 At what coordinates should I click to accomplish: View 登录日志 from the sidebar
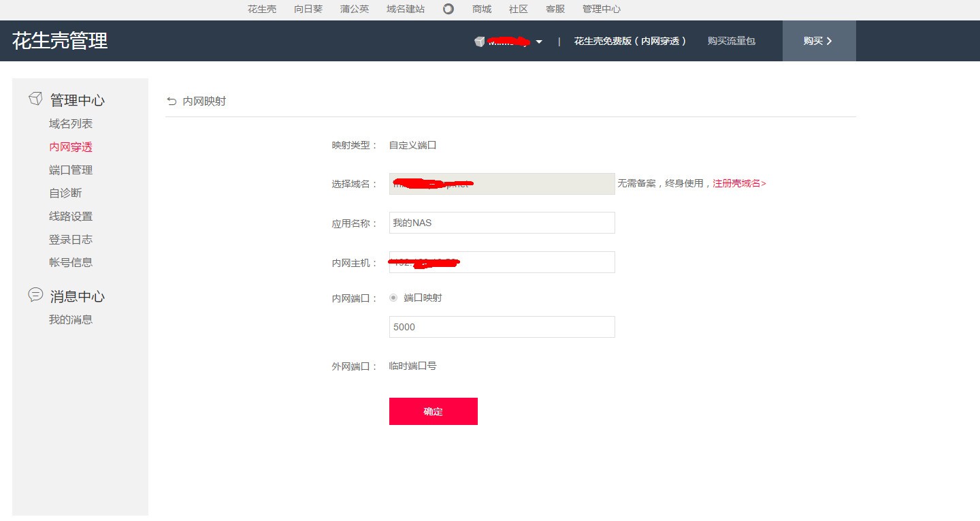click(x=72, y=239)
